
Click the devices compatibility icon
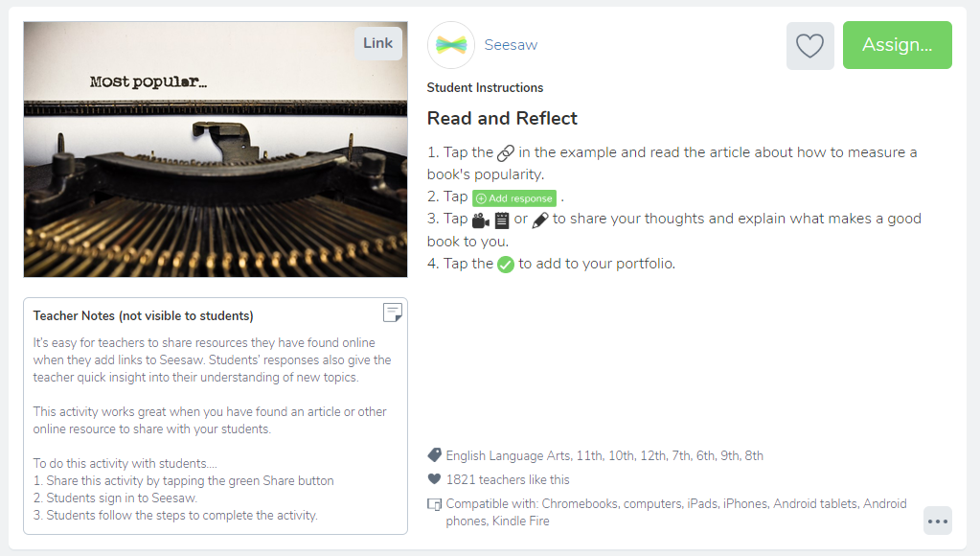click(x=434, y=504)
